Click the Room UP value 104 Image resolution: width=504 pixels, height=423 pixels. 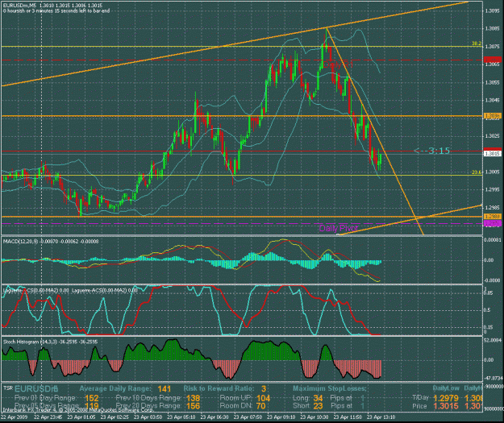(x=263, y=398)
